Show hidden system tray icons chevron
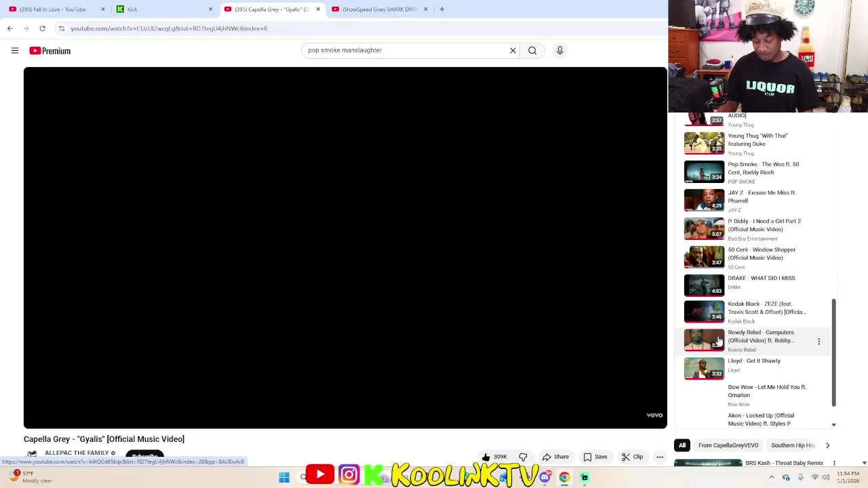 click(771, 477)
